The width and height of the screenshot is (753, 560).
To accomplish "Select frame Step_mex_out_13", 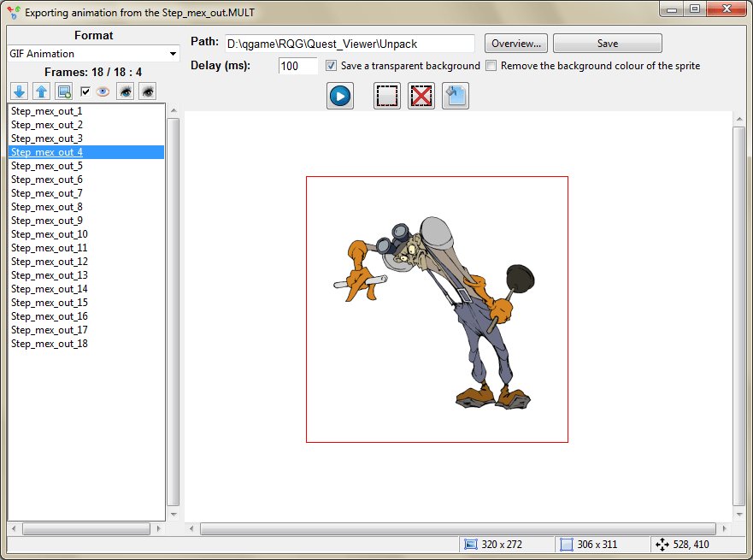I will (86, 275).
